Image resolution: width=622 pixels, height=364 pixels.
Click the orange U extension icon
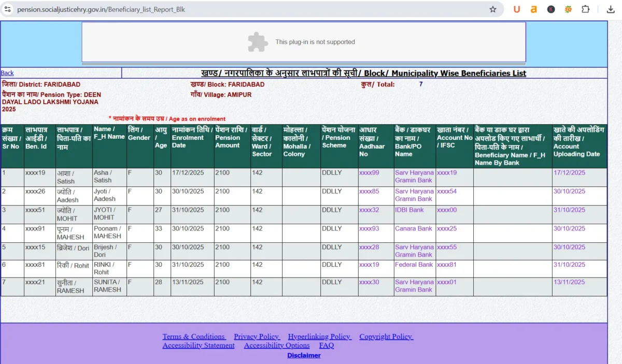pos(516,9)
